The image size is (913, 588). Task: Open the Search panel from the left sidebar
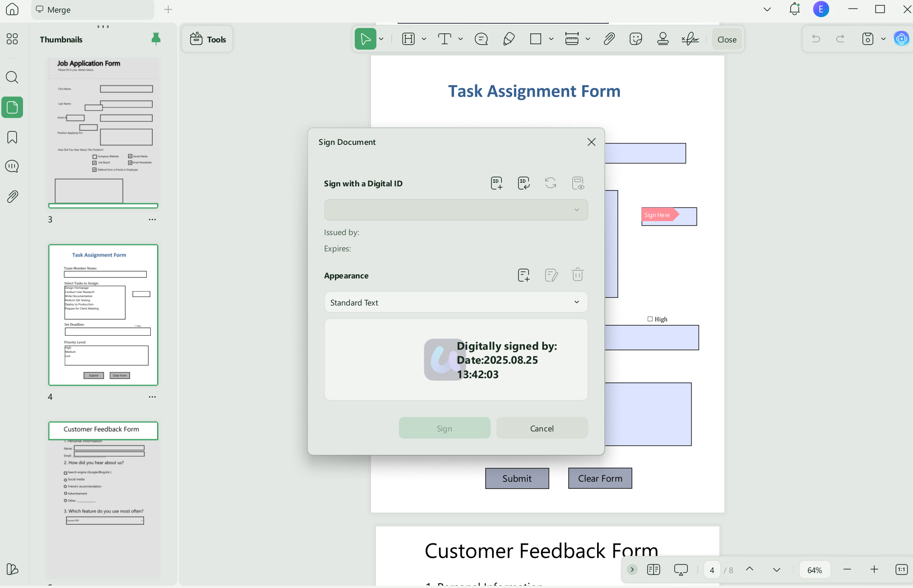(12, 78)
